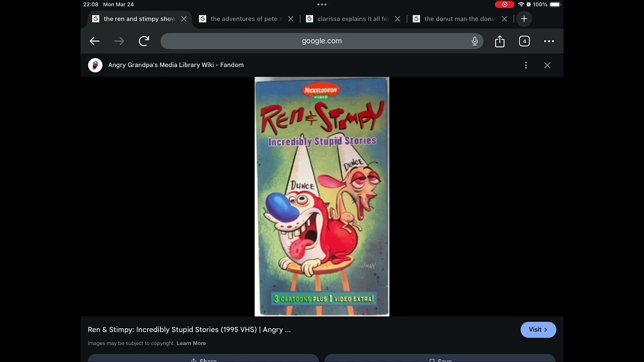This screenshot has height=362, width=644.
Task: Tap the battery indicator in status bar
Action: [555, 5]
